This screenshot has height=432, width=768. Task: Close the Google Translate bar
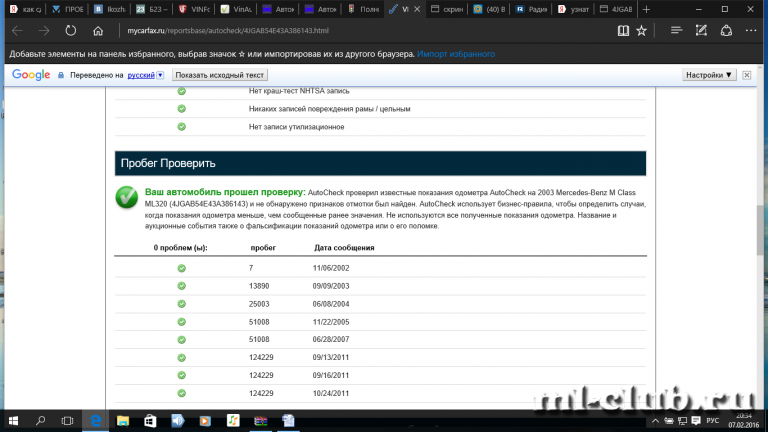click(746, 75)
